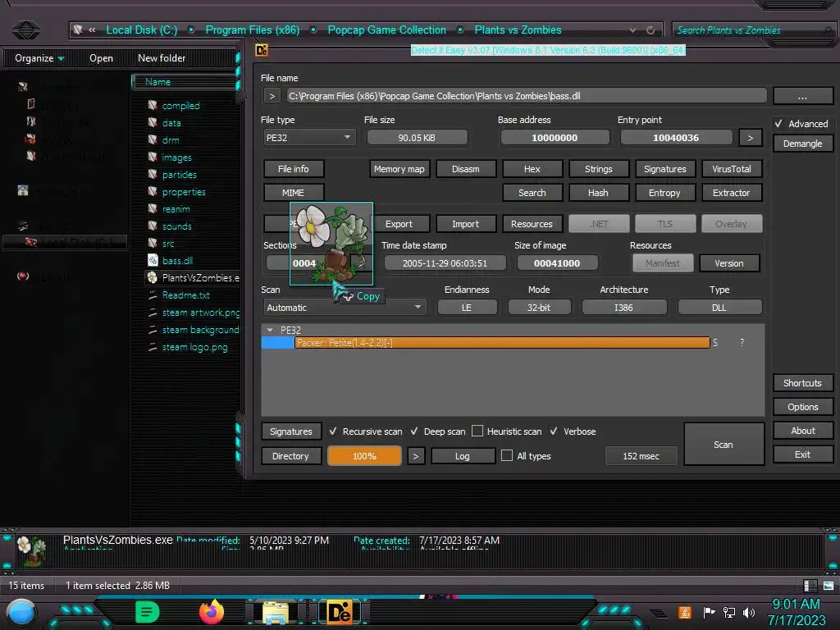Click the bass.dll file icon
Image resolution: width=840 pixels, height=630 pixels.
(x=153, y=260)
